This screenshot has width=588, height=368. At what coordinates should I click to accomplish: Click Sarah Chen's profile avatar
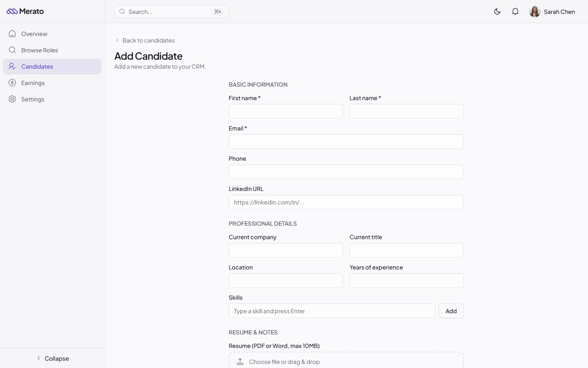point(535,11)
